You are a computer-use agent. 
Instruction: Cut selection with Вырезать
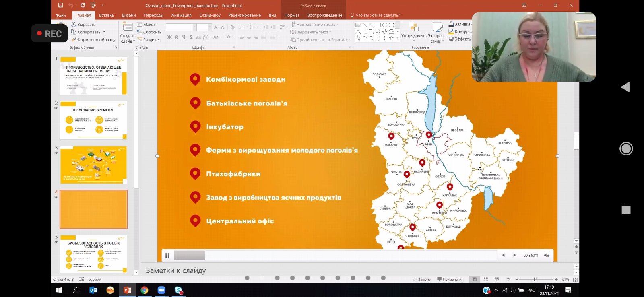[x=83, y=25]
